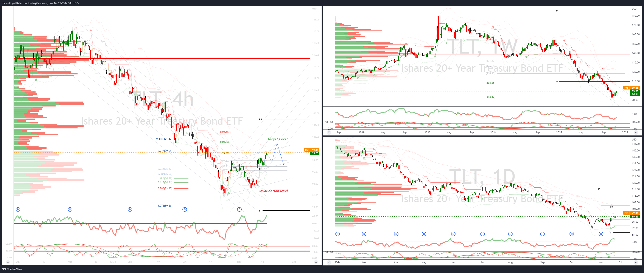Toggle auto-scale A on weekly chart
The height and width of the screenshot is (273, 644).
tap(636, 132)
